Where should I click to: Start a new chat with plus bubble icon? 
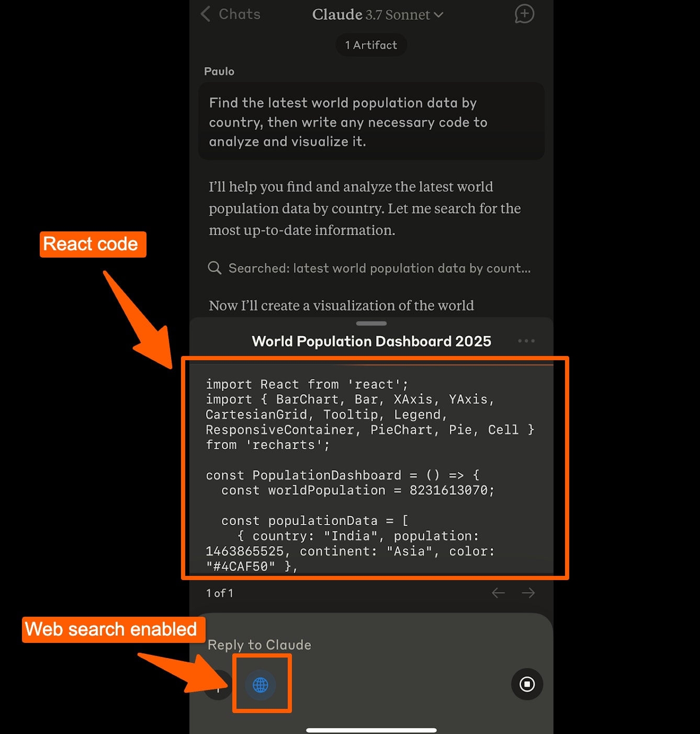(x=524, y=14)
